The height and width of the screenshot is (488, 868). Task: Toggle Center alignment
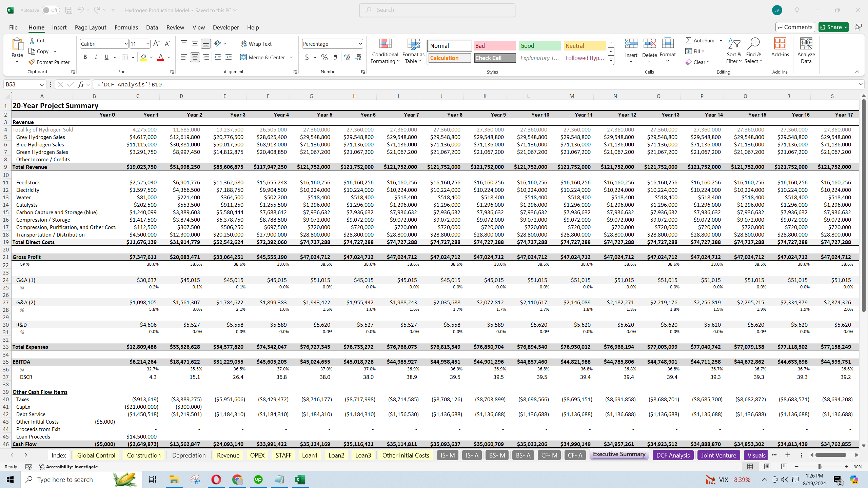[x=195, y=57]
